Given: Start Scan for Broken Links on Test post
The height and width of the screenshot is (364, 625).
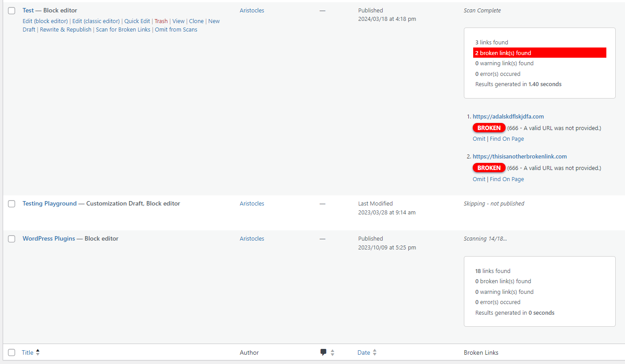Looking at the screenshot, I should (x=123, y=29).
